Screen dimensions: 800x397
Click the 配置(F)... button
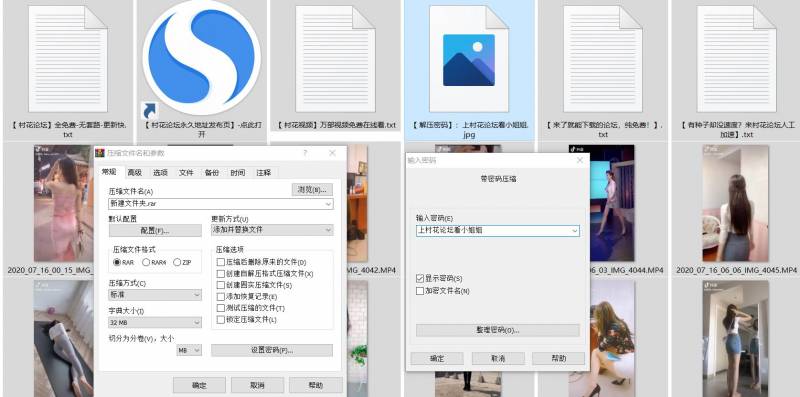(x=155, y=231)
